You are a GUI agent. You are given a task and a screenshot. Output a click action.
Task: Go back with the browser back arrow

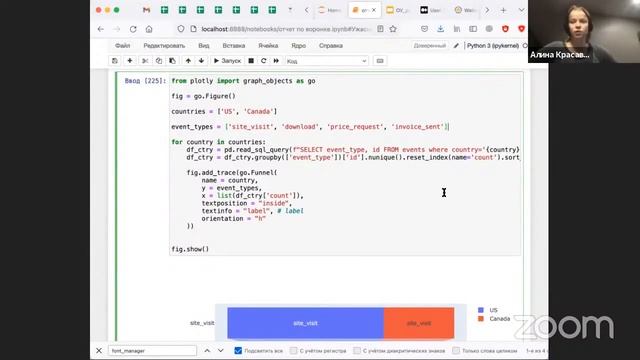(101, 29)
